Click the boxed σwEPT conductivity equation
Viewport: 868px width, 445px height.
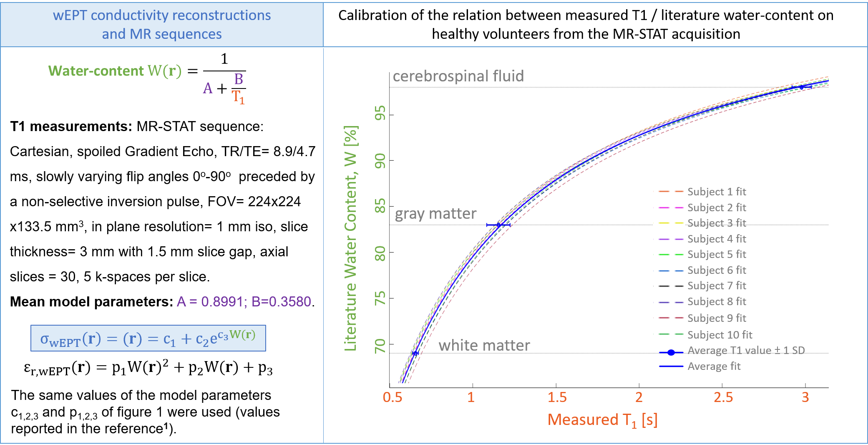[x=148, y=338]
